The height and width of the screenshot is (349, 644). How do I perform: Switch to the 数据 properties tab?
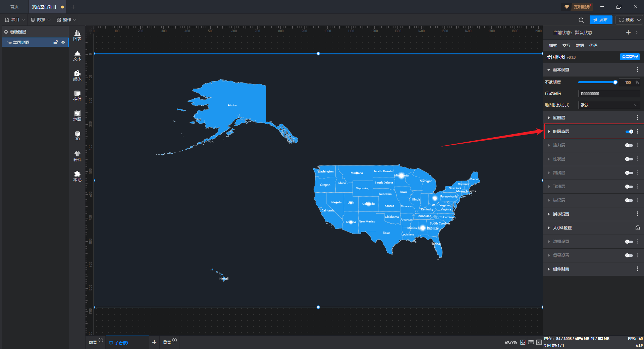click(580, 45)
